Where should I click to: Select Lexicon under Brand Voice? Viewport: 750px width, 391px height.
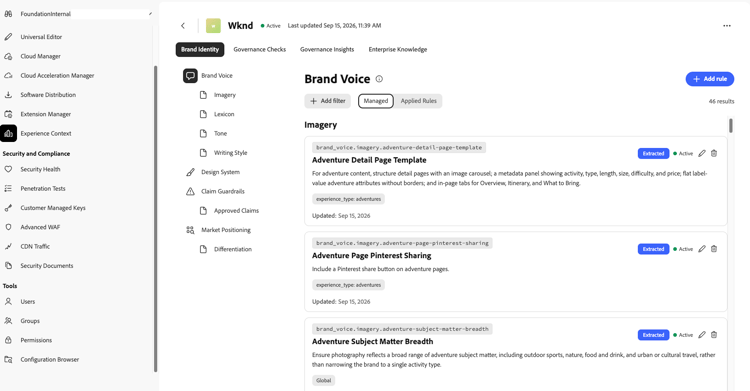(x=224, y=114)
